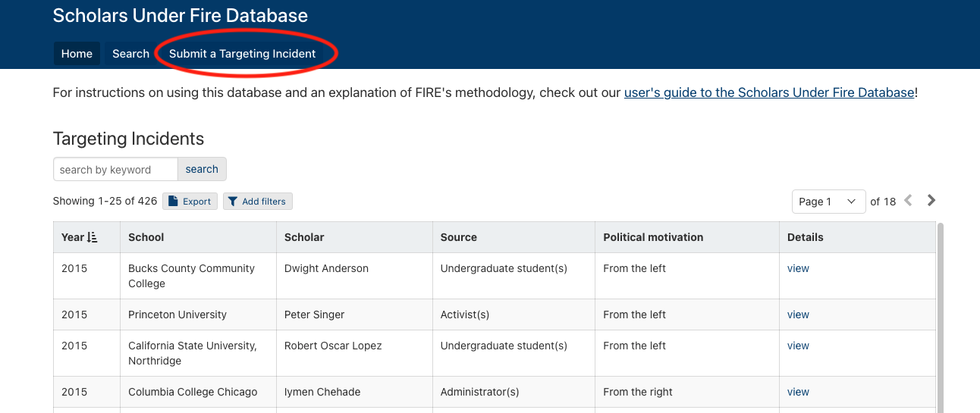View details for Peter Singer incident

(x=798, y=314)
